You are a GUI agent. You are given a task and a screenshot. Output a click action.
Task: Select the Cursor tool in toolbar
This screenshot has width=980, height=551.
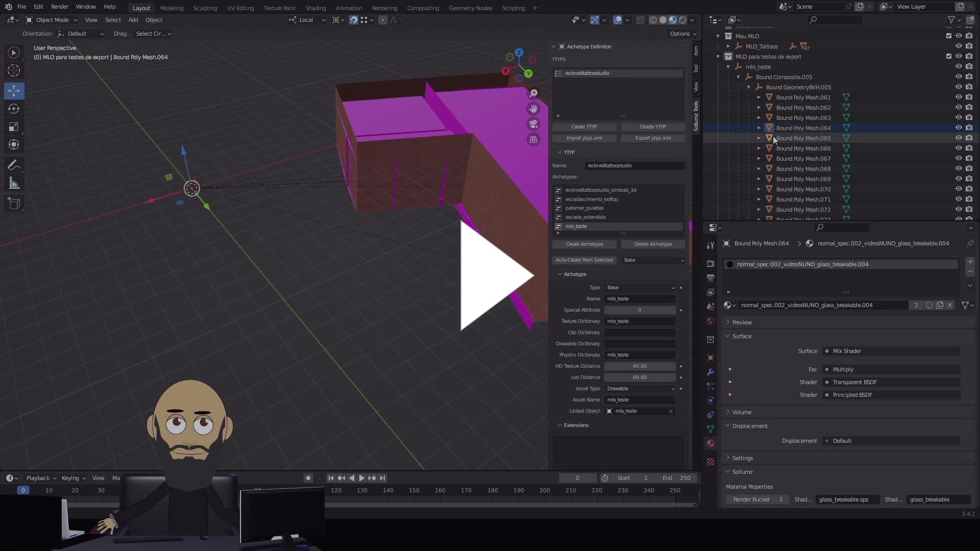(x=14, y=70)
